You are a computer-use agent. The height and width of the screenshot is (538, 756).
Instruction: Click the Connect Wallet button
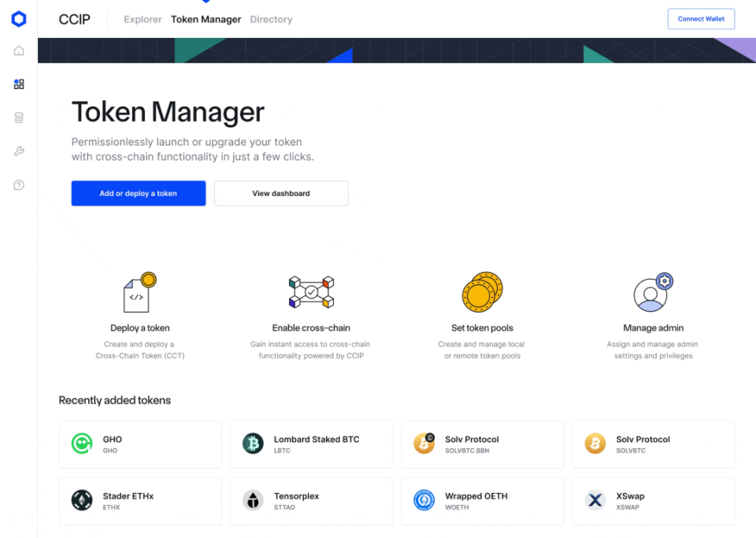tap(701, 19)
